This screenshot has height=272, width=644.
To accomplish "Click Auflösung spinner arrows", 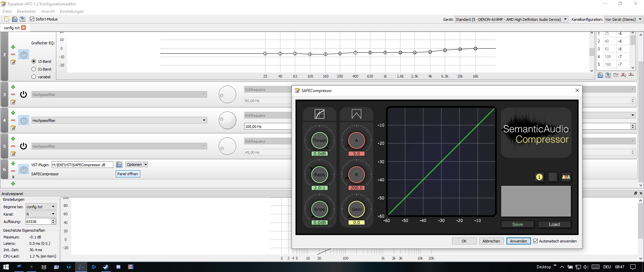I will [53, 222].
